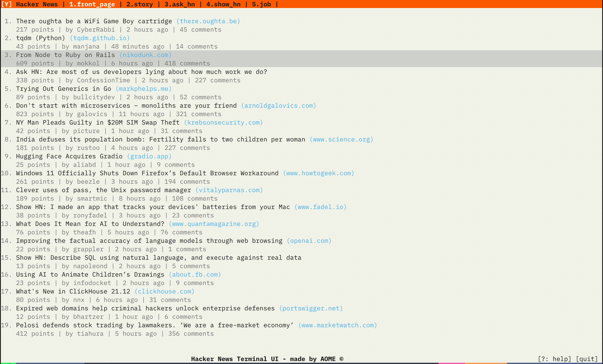Click the [Y] Hacker News logo
This screenshot has height=364, width=603.
29,4
